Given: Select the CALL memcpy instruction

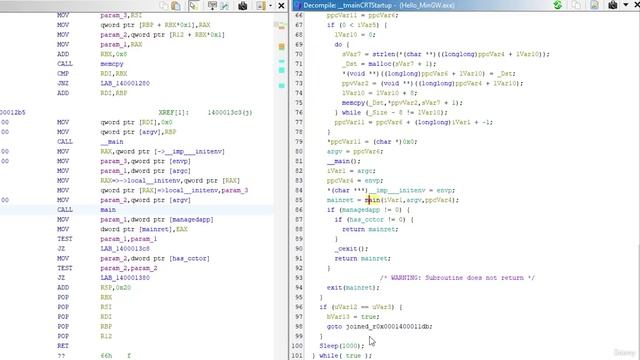Looking at the screenshot, I should click(90, 64).
